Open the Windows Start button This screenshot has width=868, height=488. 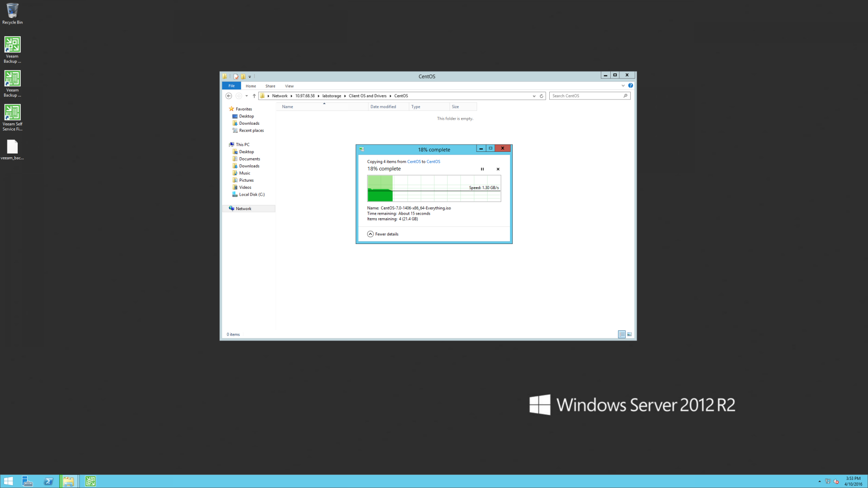(x=8, y=481)
